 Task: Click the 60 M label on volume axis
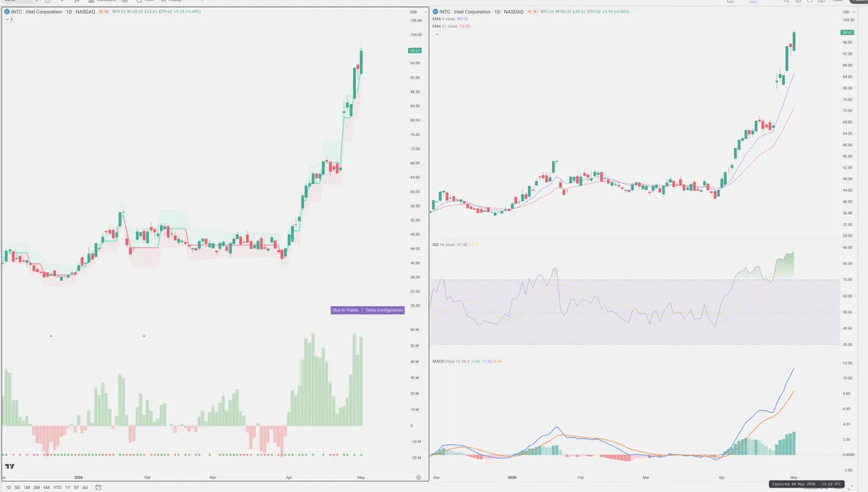[x=414, y=330]
